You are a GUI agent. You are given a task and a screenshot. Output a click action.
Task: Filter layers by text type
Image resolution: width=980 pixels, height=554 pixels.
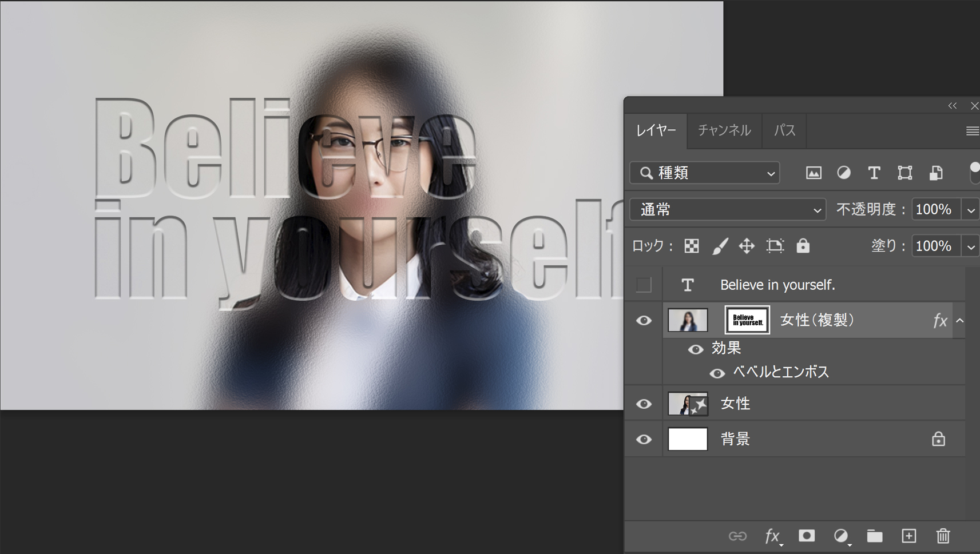point(874,173)
